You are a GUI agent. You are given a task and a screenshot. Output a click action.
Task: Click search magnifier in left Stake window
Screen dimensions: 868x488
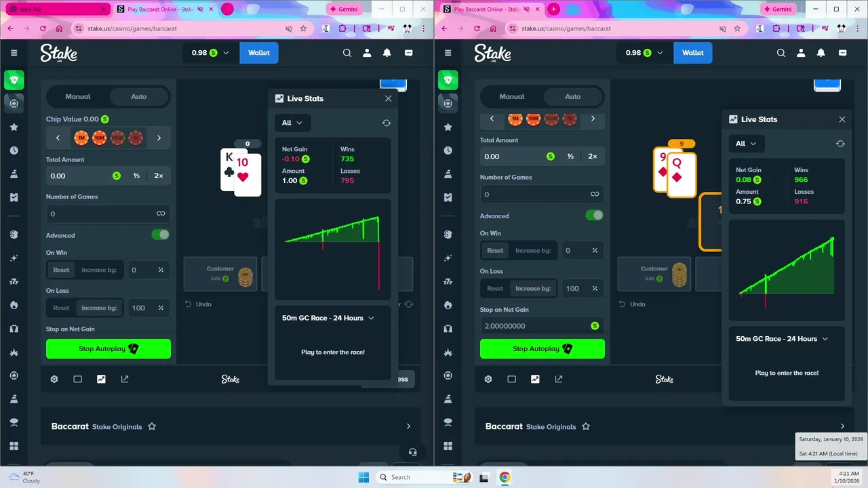point(347,53)
